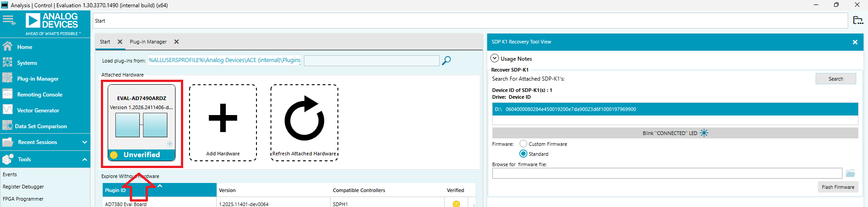868x207 pixels.
Task: Click the Start address bar field
Action: [470, 21]
